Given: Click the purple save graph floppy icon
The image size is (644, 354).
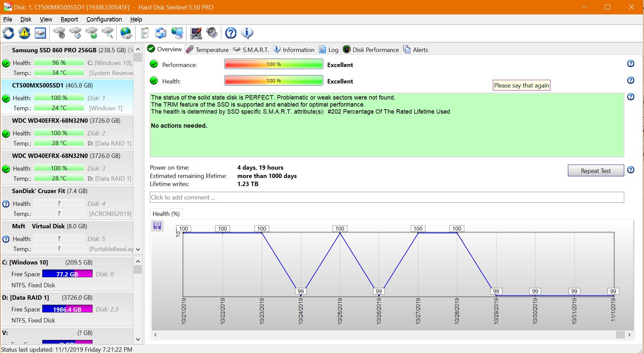Looking at the screenshot, I should (x=157, y=226).
